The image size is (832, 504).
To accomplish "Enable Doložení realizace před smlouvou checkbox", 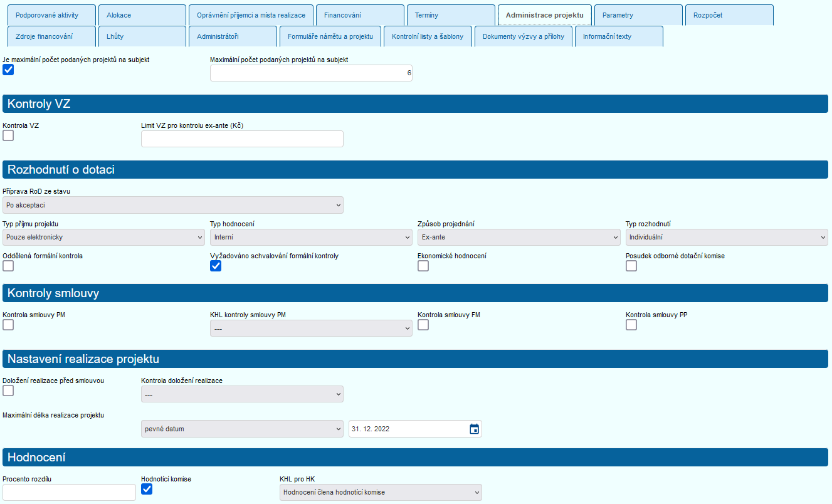I will coord(8,391).
